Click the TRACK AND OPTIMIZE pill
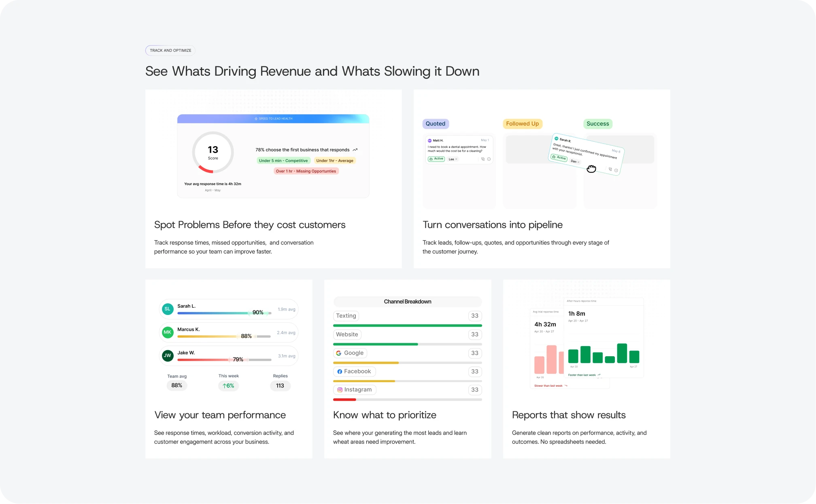This screenshot has width=816, height=504. point(170,51)
